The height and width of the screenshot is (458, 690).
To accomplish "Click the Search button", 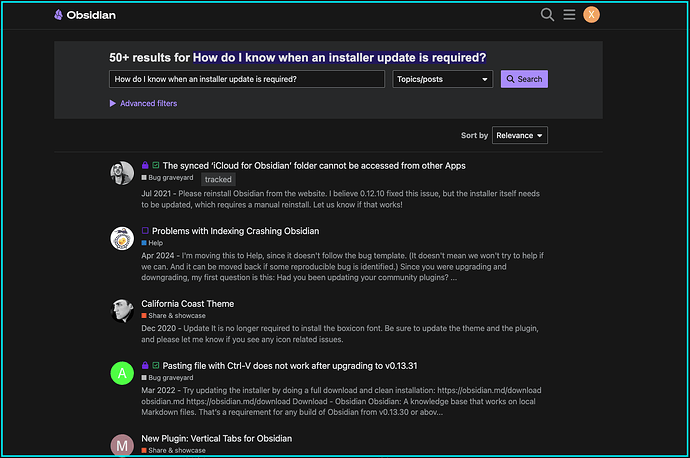I will click(524, 79).
